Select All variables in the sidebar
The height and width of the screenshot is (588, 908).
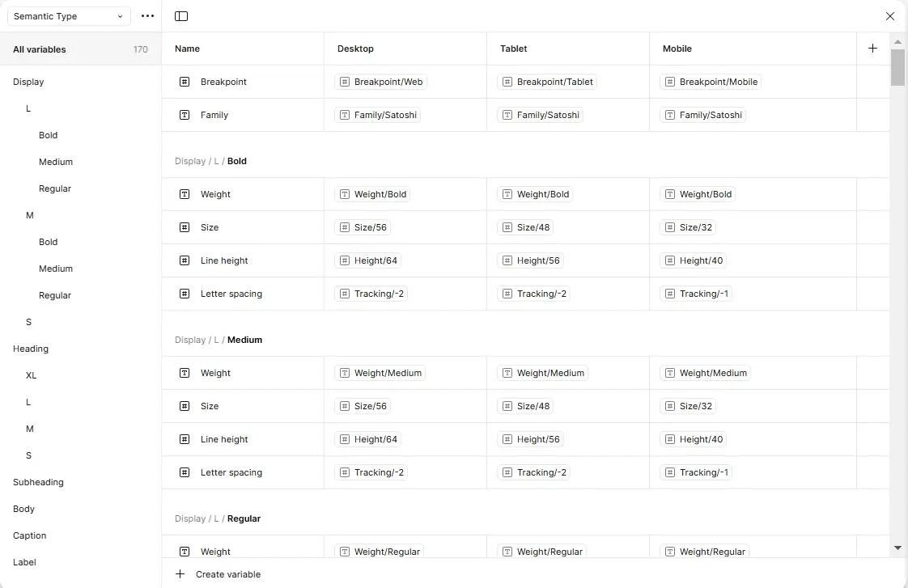(40, 49)
